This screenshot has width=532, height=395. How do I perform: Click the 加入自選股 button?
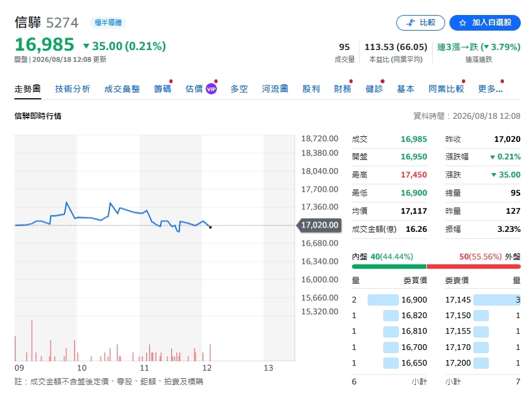point(485,22)
